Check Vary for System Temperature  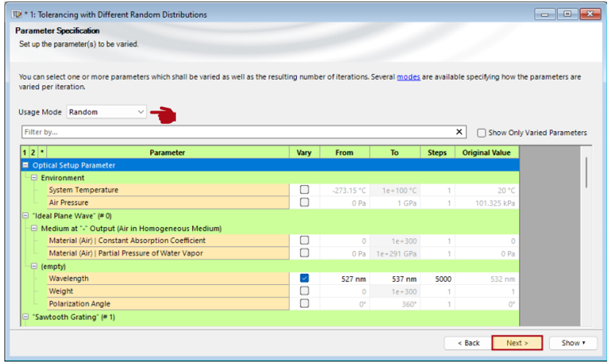304,190
